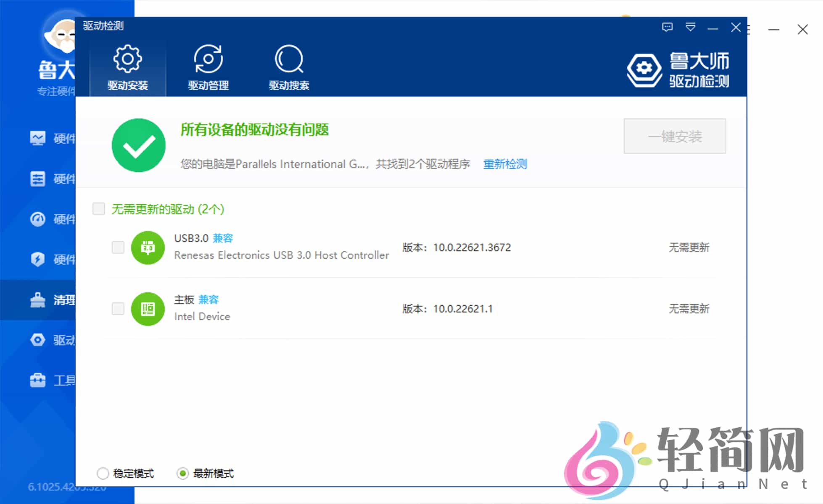Click the feedback speech-bubble icon in titlebar
The image size is (823, 504).
[667, 28]
